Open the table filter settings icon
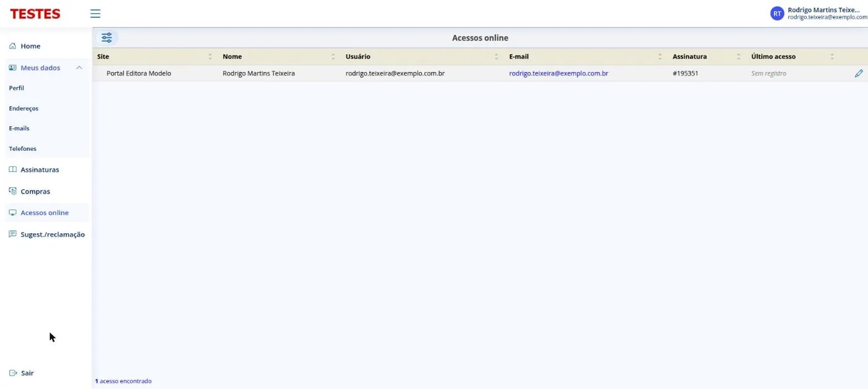This screenshot has width=868, height=389. (107, 38)
